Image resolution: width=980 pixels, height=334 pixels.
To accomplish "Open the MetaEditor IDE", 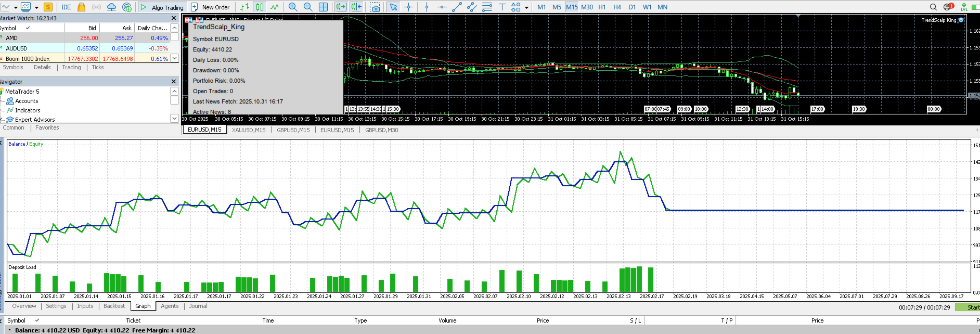I will pos(66,7).
